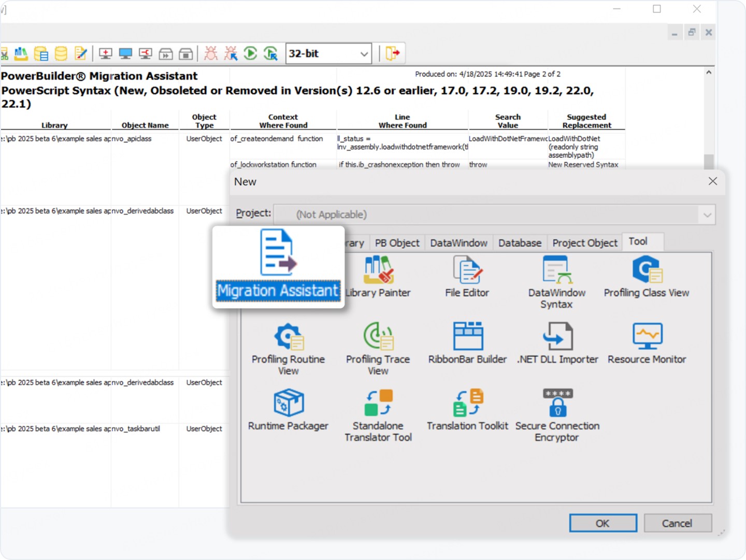Run the application with green play icon
Image resolution: width=746 pixels, height=560 pixels.
251,53
